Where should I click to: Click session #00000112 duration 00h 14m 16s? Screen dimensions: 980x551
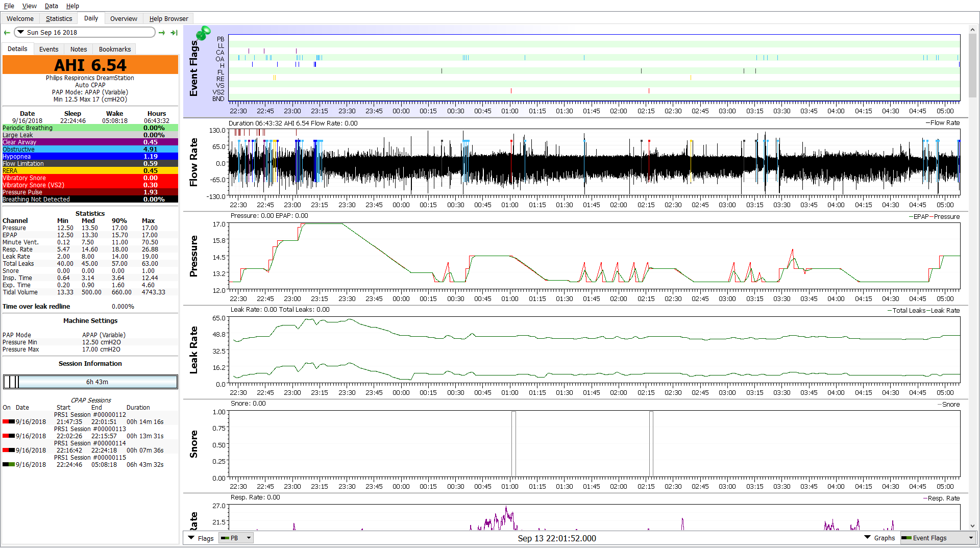point(145,422)
